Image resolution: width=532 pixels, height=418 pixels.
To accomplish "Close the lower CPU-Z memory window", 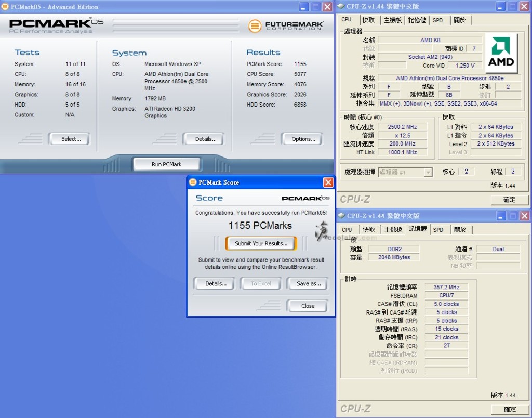I will [x=525, y=216].
